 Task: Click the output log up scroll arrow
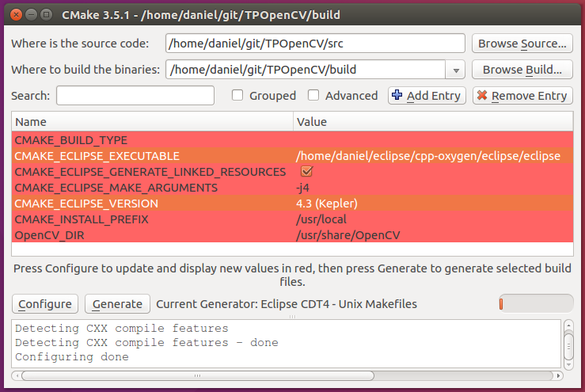coord(568,326)
